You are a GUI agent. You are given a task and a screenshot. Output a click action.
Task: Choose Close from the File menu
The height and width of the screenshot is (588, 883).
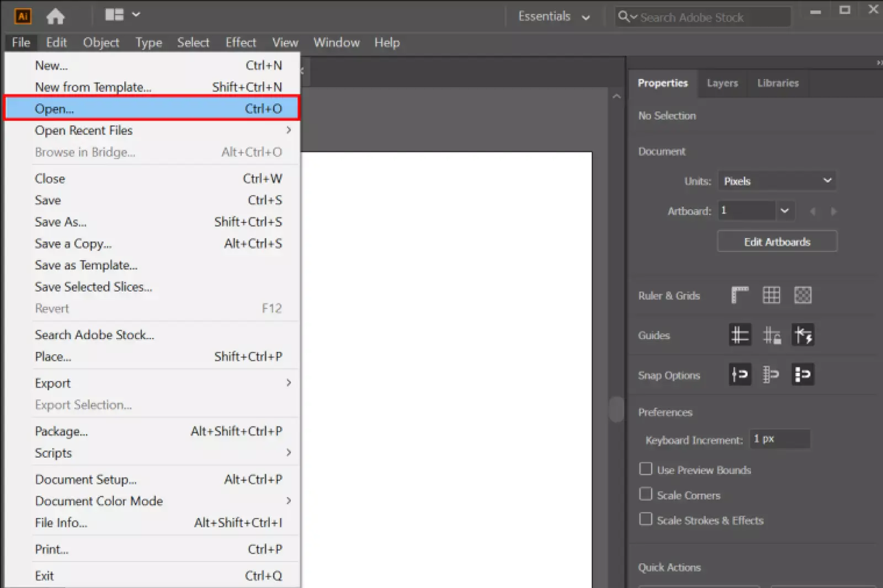click(x=152, y=179)
